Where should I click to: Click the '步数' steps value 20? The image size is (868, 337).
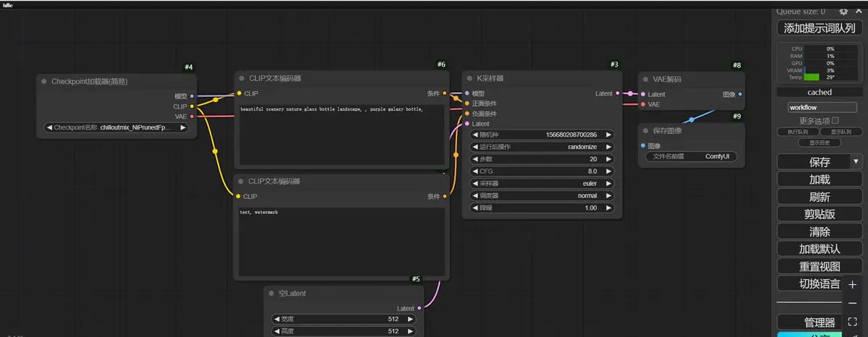(x=593, y=159)
